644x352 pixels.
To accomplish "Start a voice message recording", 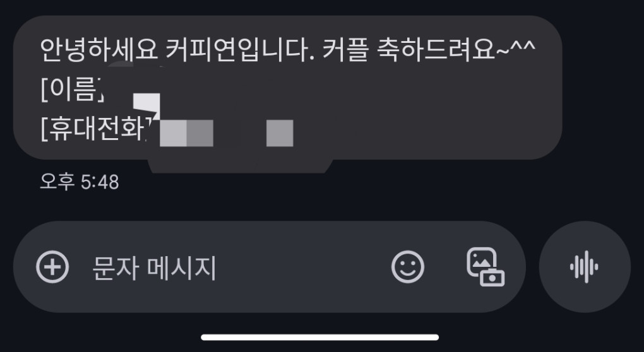I will [585, 267].
